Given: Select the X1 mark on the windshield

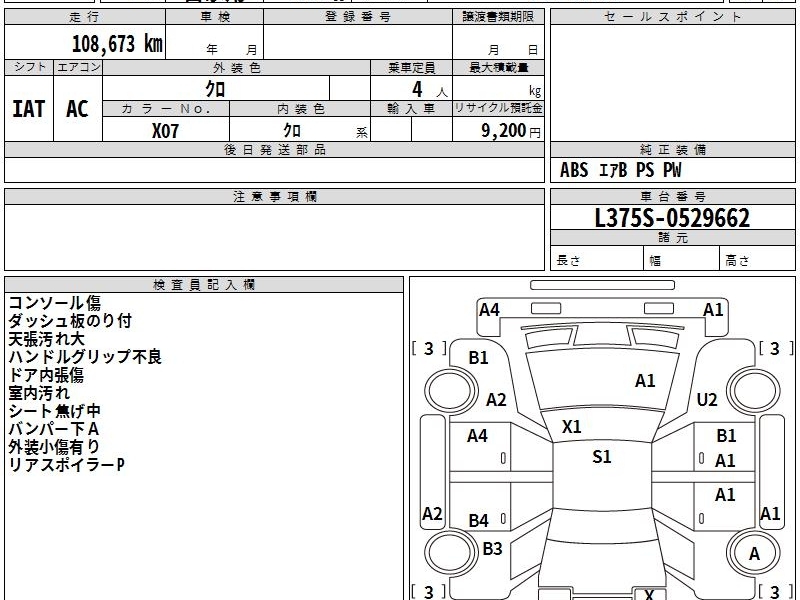Looking at the screenshot, I should 571,427.
